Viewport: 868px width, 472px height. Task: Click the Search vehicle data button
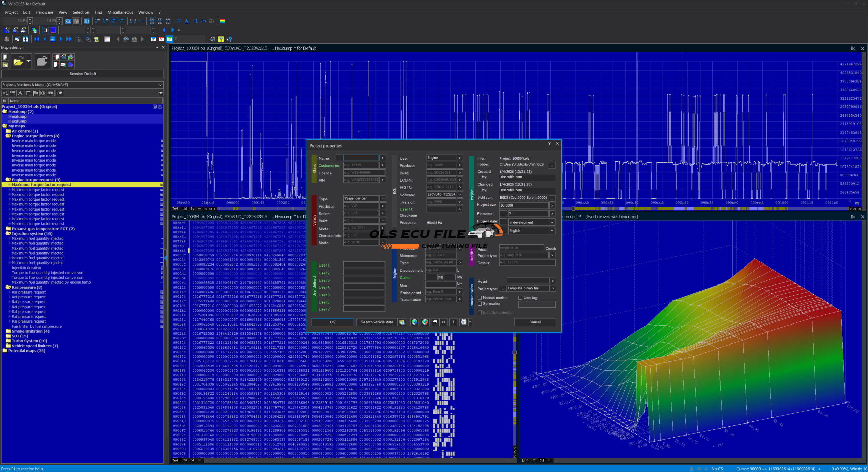[377, 322]
